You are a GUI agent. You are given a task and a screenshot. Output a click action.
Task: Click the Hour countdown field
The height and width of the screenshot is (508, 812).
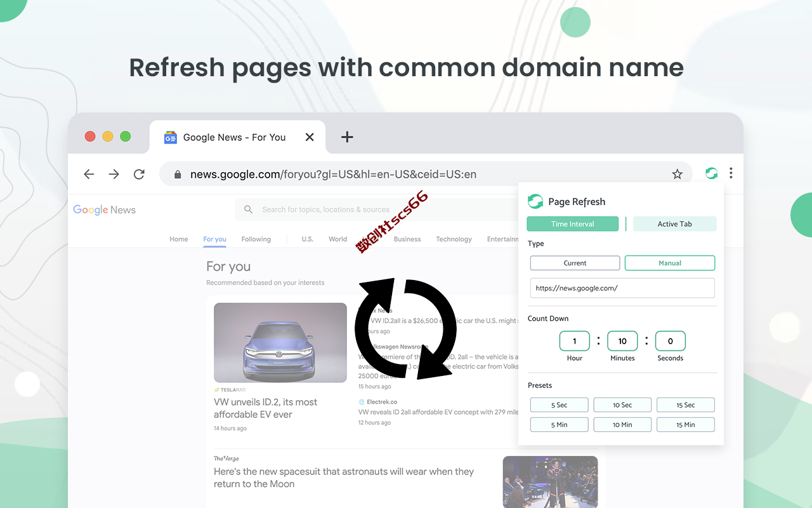[575, 341]
